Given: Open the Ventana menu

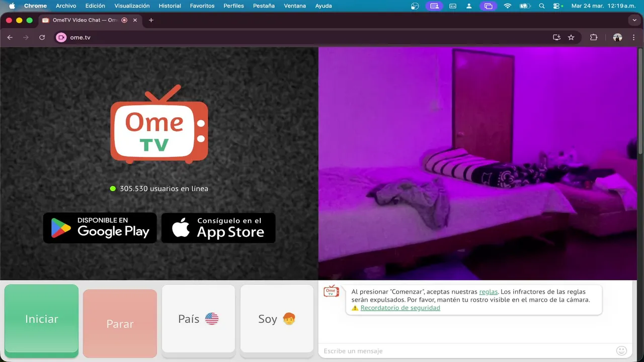Looking at the screenshot, I should (295, 6).
